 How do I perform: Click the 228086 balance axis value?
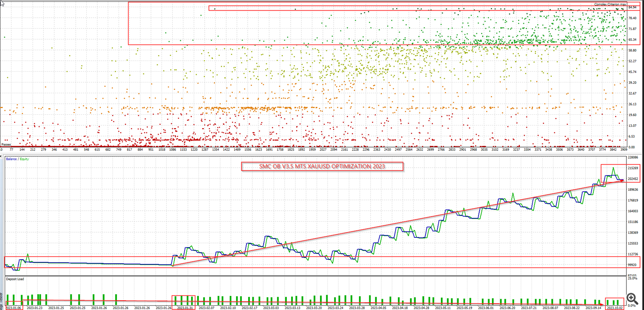coord(634,157)
